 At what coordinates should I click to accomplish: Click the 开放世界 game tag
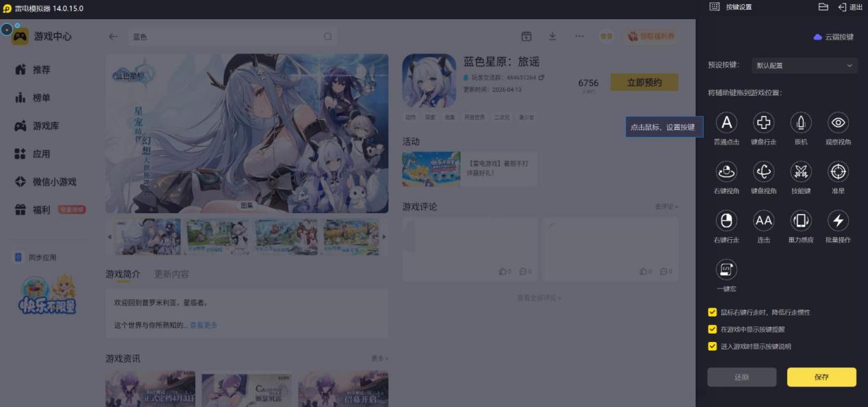(474, 117)
